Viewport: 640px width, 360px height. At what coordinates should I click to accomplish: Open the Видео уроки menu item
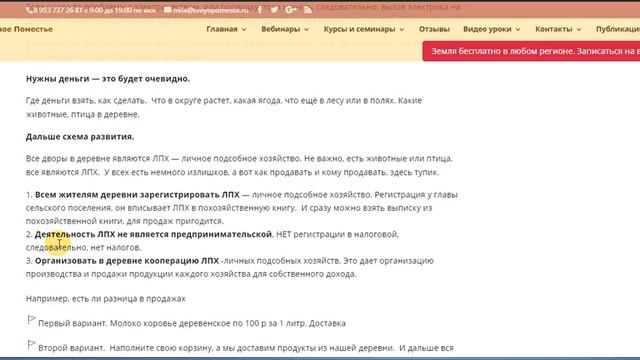click(487, 29)
